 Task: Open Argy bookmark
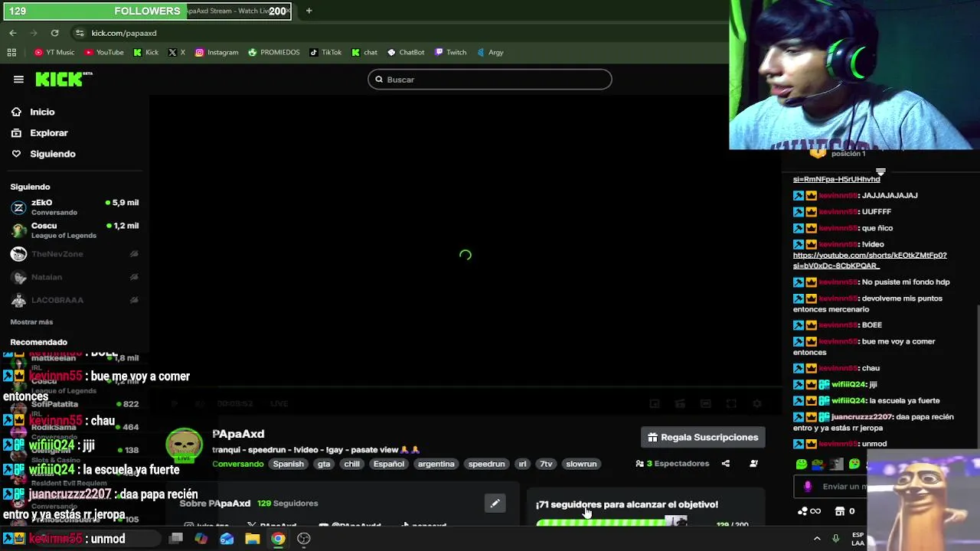pos(490,52)
